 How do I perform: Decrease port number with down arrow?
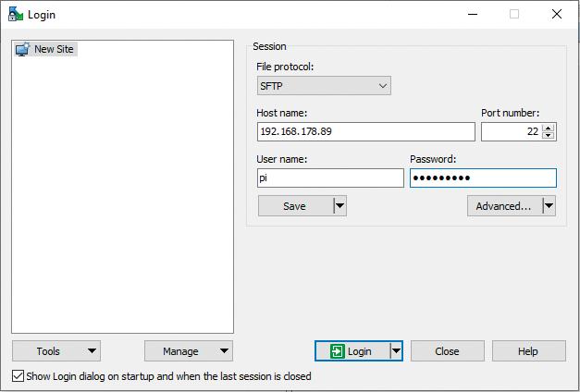pyautogui.click(x=549, y=135)
